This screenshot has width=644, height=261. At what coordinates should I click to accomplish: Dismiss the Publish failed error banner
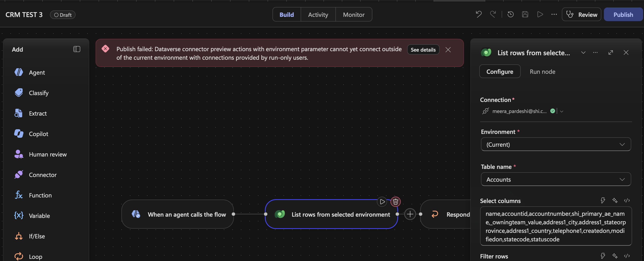tap(448, 50)
